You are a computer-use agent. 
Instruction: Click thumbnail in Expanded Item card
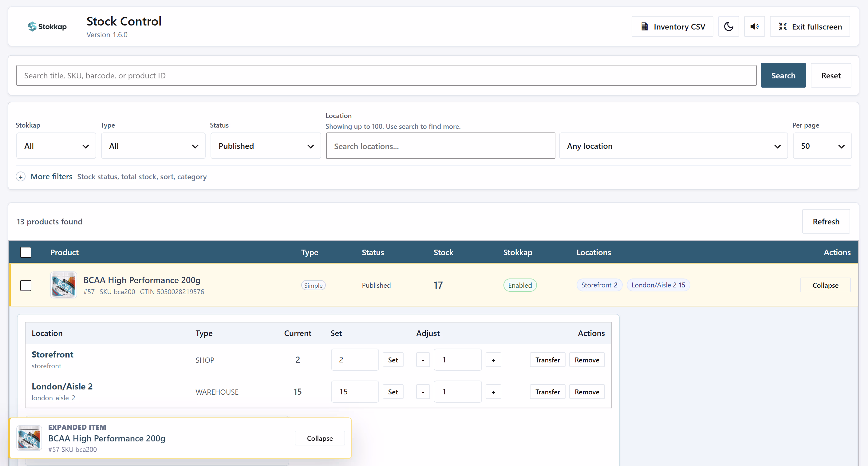click(x=29, y=438)
